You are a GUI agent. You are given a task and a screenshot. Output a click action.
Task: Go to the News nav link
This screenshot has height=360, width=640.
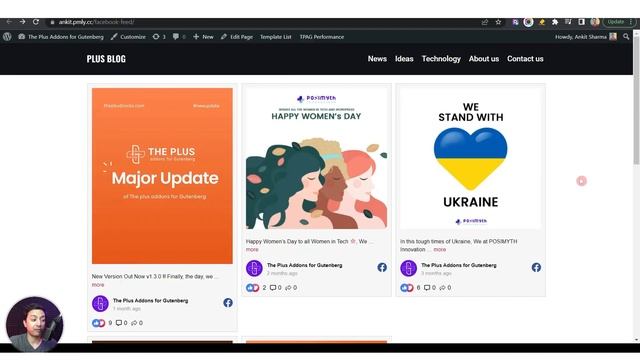tap(377, 59)
